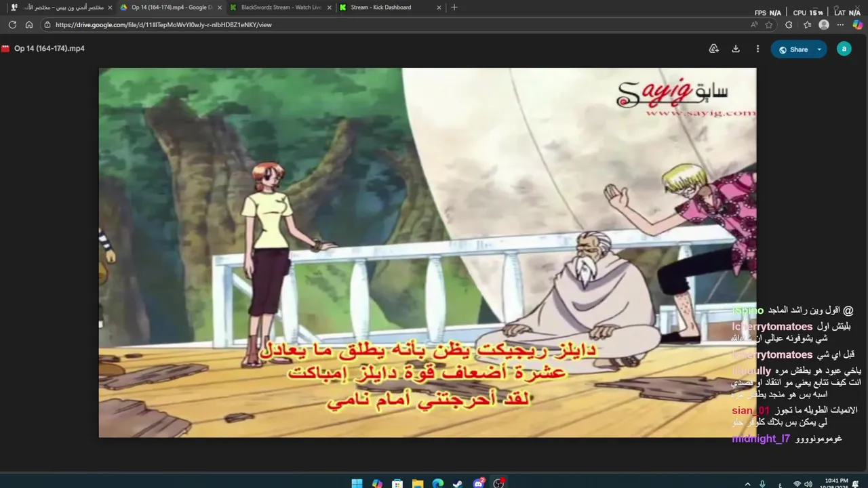The image size is (868, 488).
Task: Open the browser settings and more menu
Action: 841,24
